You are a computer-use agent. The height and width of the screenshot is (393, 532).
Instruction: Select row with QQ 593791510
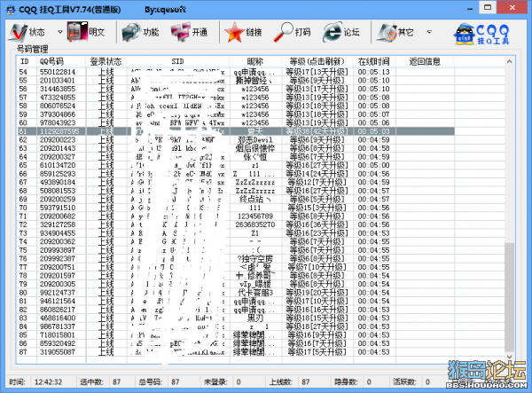point(236,208)
